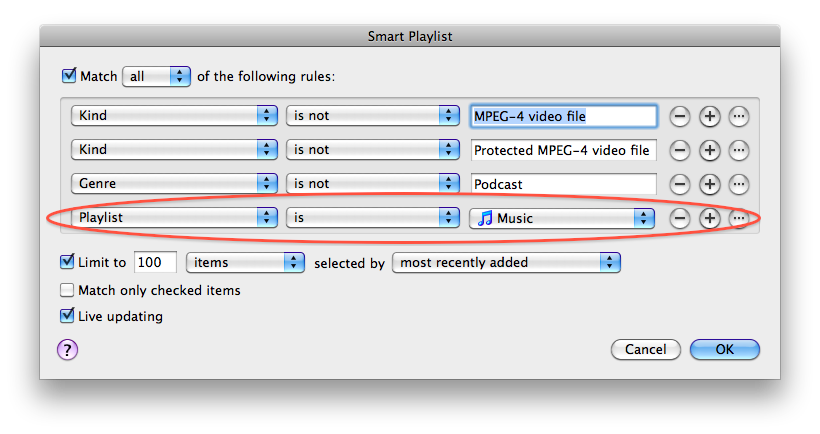Viewport: 820px width, 434px height.
Task: Remove the Playlist is Music rule
Action: (x=680, y=218)
